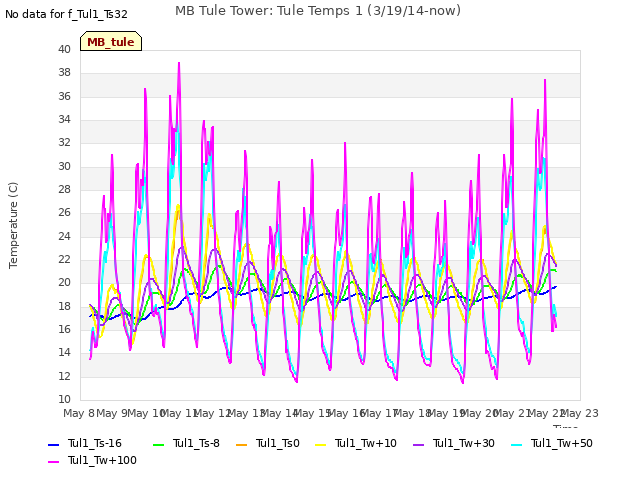This screenshot has width=640, height=480.
Task: Click the 10 y-axis tick label
Action: click(64, 399)
